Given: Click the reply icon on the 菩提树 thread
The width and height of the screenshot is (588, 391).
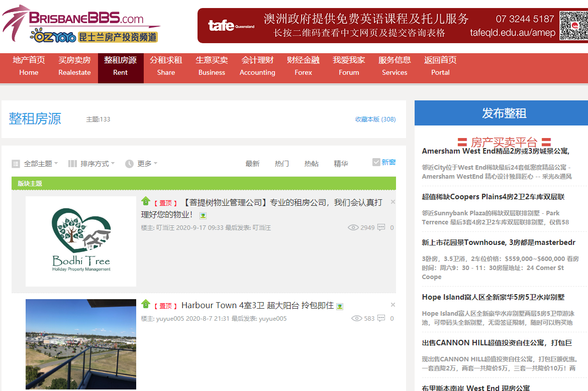Looking at the screenshot, I should [381, 227].
